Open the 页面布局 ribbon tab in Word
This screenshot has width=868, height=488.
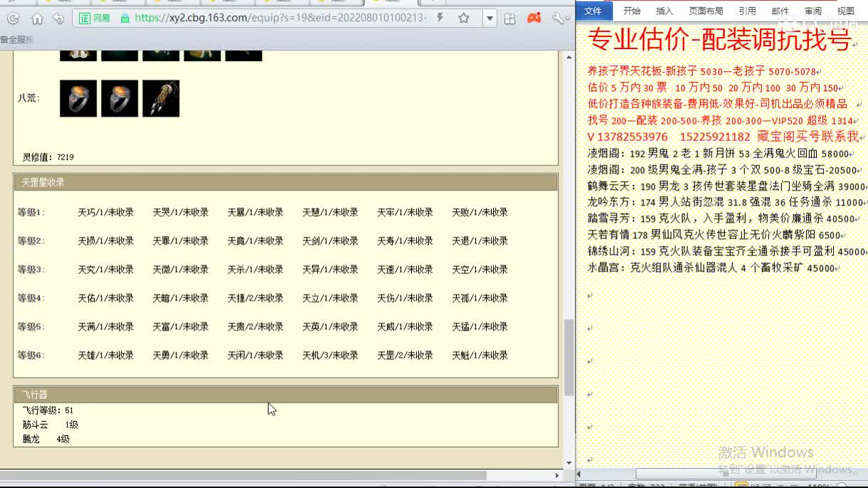pos(706,11)
